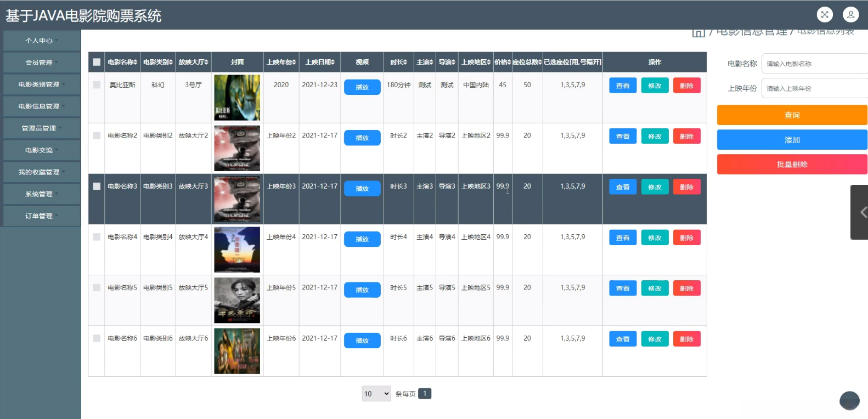The image size is (868, 419).
Task: Click the orange 查询 search button
Action: tap(792, 115)
